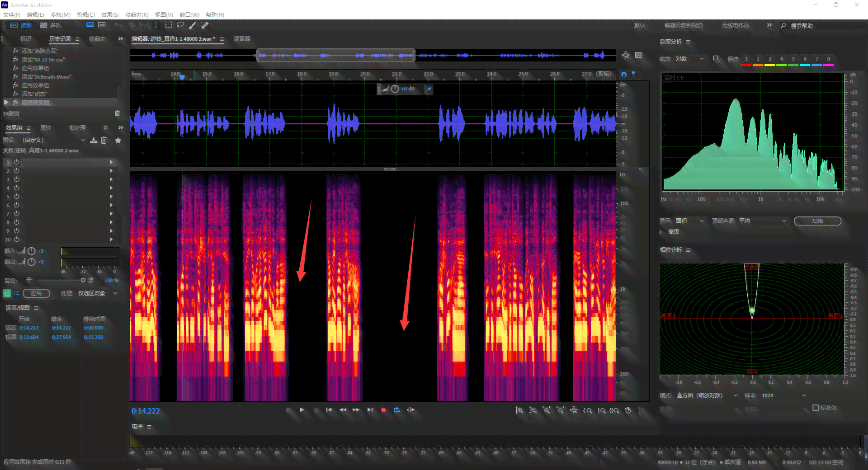Zoom out amplitude
This screenshot has width=868, height=470.
point(533,410)
